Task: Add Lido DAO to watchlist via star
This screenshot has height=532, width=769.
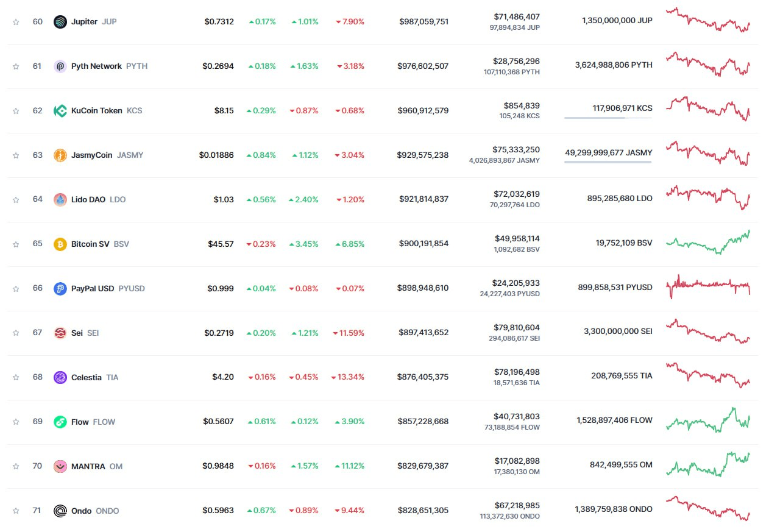Action: point(16,200)
